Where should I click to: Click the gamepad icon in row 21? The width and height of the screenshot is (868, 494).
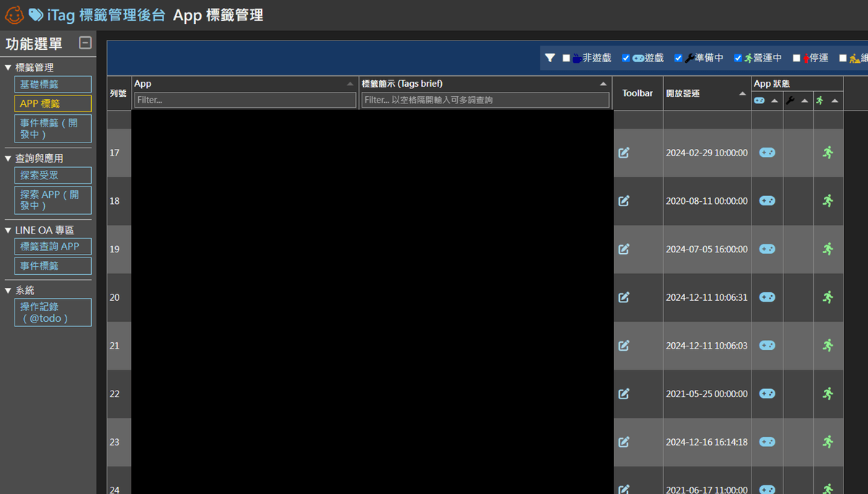pyautogui.click(x=767, y=346)
